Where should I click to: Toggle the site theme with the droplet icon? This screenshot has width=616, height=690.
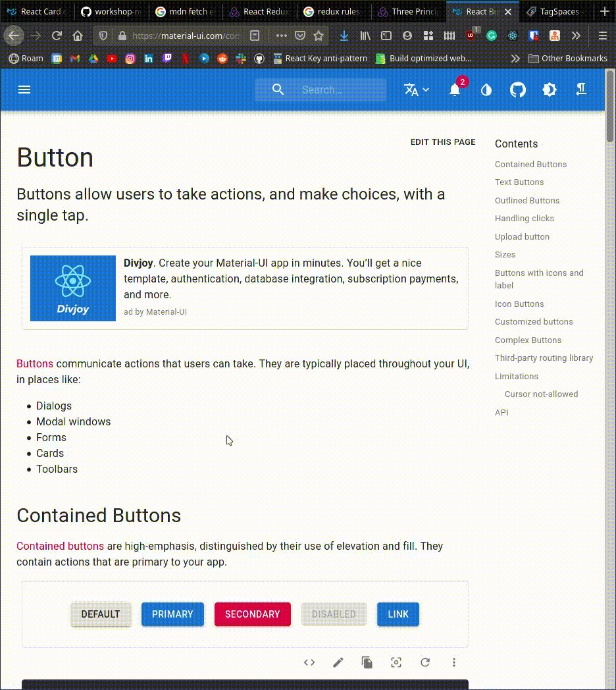pos(486,90)
